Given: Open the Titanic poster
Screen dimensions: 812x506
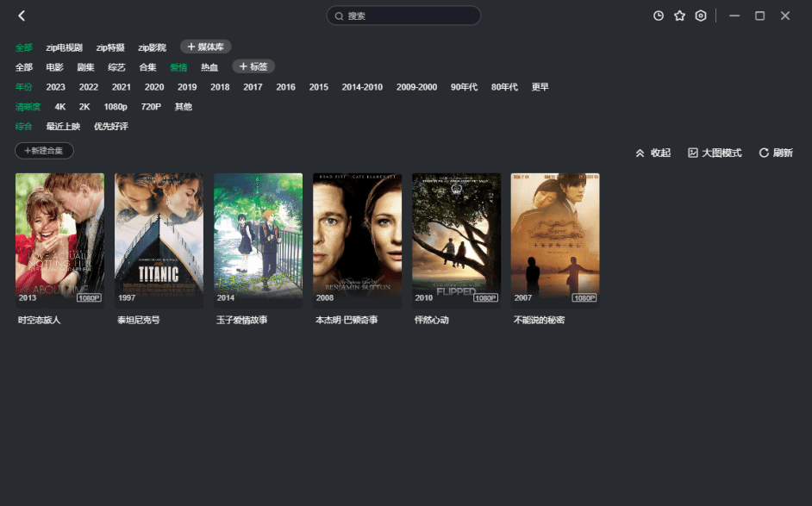Looking at the screenshot, I should 159,241.
